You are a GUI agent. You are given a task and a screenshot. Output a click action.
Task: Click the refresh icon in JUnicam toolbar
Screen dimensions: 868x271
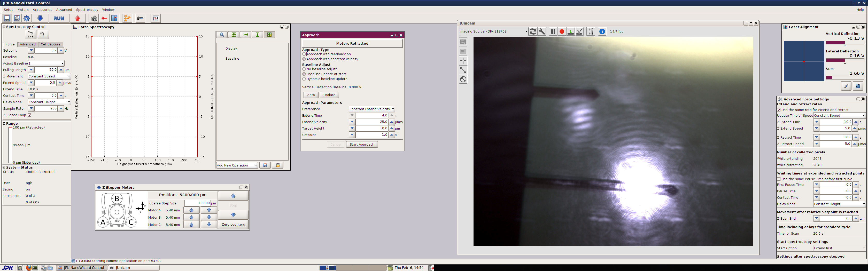pos(533,32)
